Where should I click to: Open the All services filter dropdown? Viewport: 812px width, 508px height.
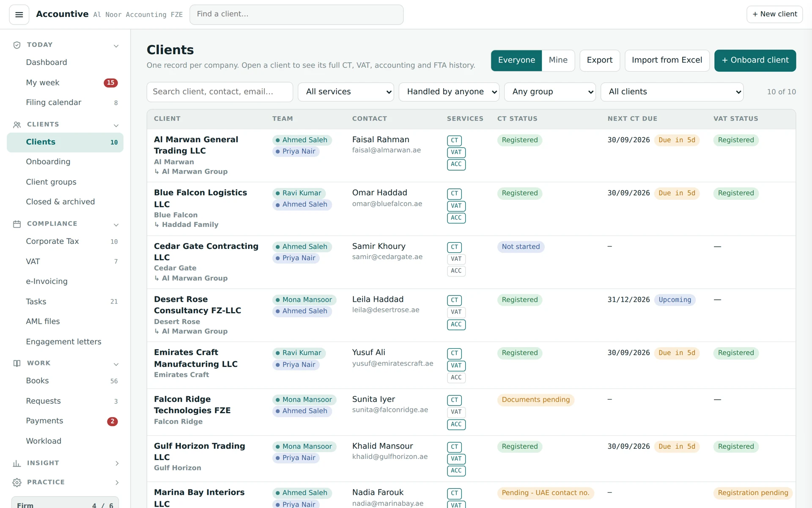pos(346,92)
